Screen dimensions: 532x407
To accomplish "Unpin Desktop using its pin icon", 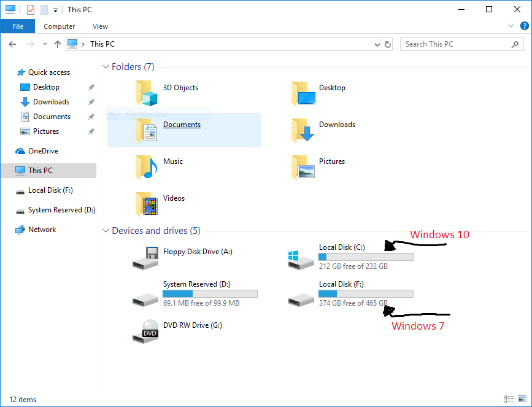I will [x=91, y=87].
